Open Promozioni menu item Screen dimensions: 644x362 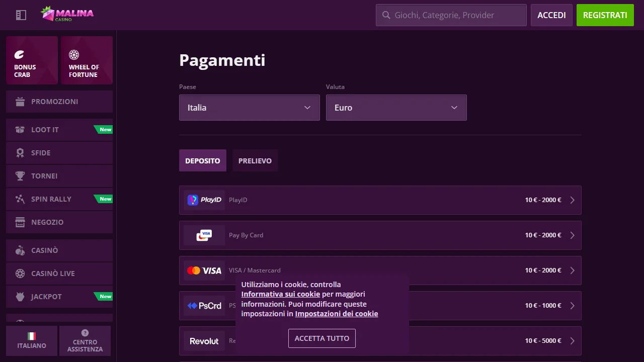(x=59, y=102)
